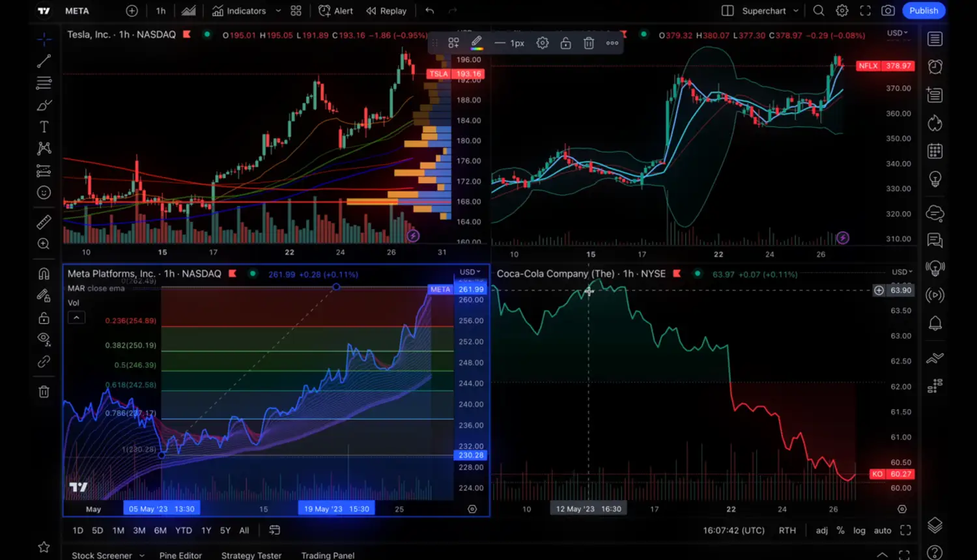Toggle the log scale option

click(x=859, y=531)
